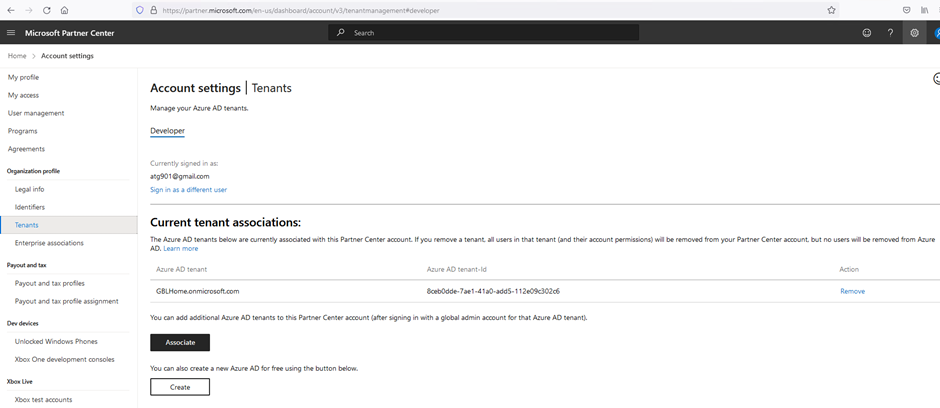The height and width of the screenshot is (408, 940).
Task: Switch to the Developer tab
Action: tap(167, 131)
